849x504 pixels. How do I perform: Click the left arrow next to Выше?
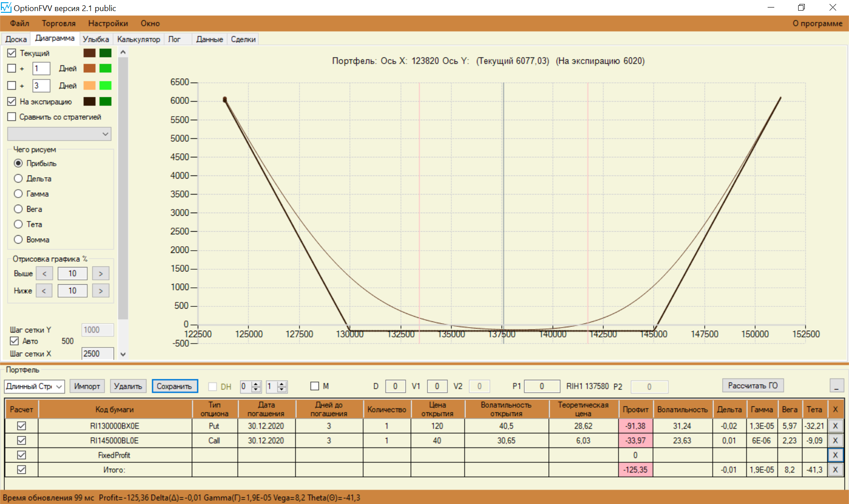point(44,274)
